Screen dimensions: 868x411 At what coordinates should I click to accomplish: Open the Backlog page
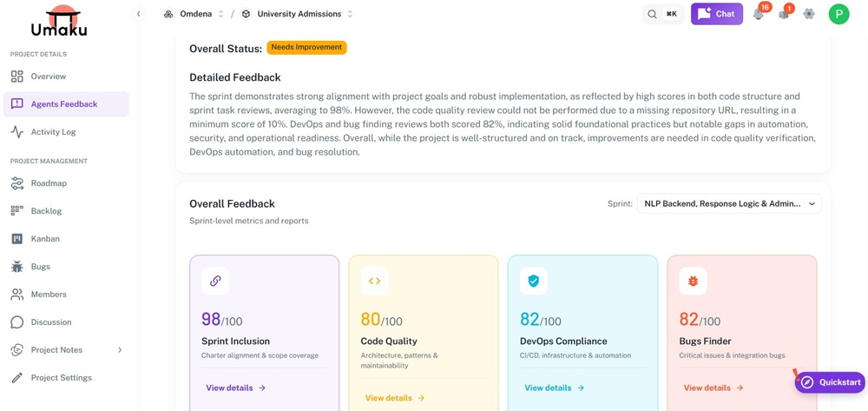(46, 211)
